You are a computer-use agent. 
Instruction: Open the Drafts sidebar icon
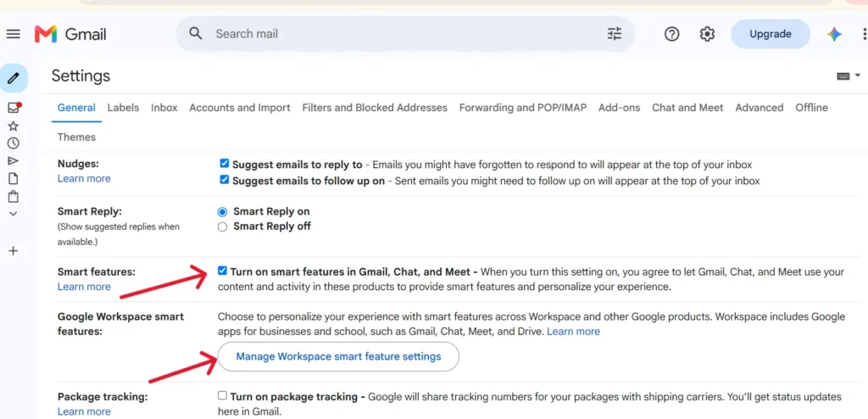coord(14,179)
